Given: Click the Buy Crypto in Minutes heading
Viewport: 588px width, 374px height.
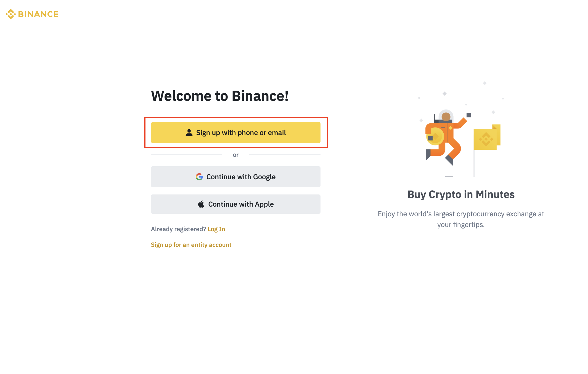Looking at the screenshot, I should point(461,194).
